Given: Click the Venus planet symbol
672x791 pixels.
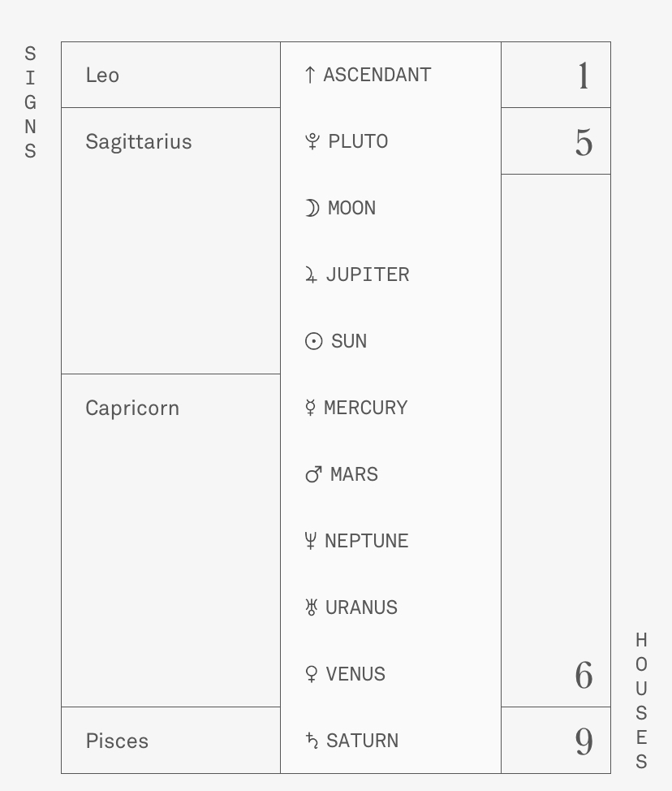Looking at the screenshot, I should (311, 674).
